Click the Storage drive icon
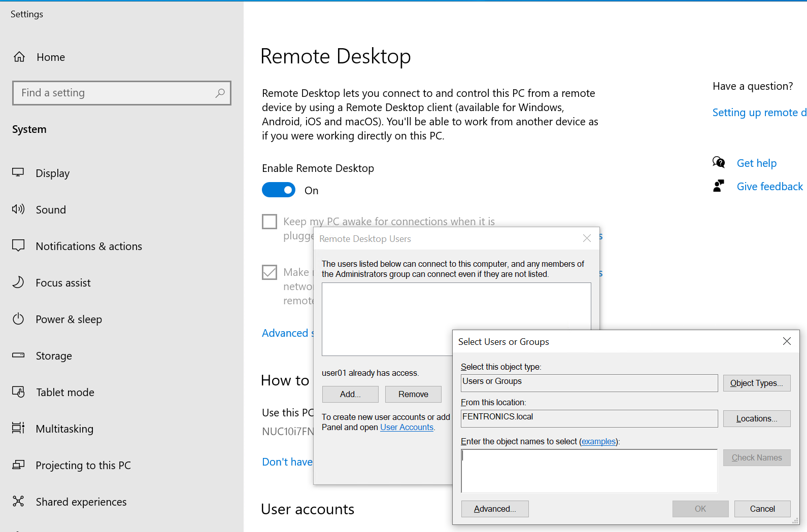Screen dimensions: 807x532 pos(18,355)
